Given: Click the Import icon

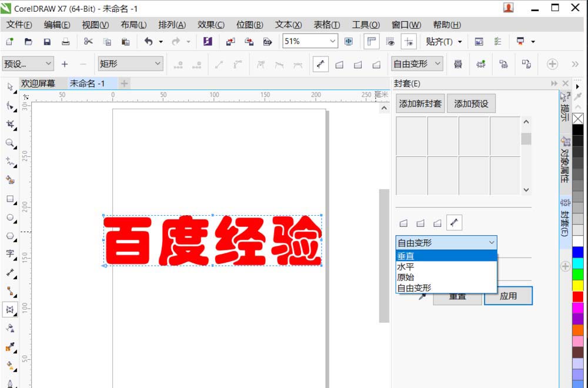Looking at the screenshot, I should click(x=230, y=42).
